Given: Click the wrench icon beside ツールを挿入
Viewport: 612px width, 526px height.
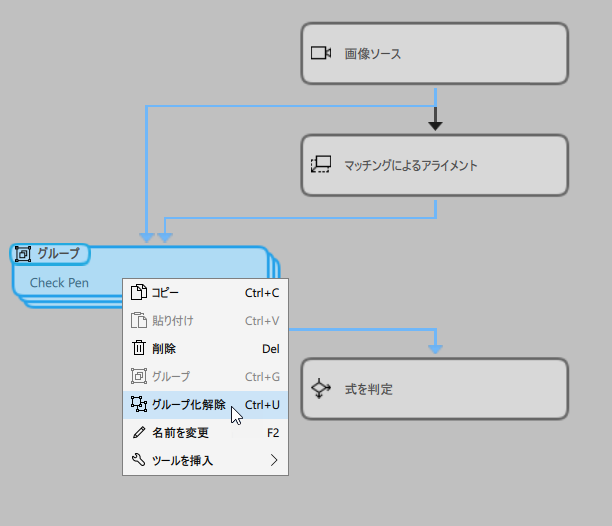Looking at the screenshot, I should 139,461.
